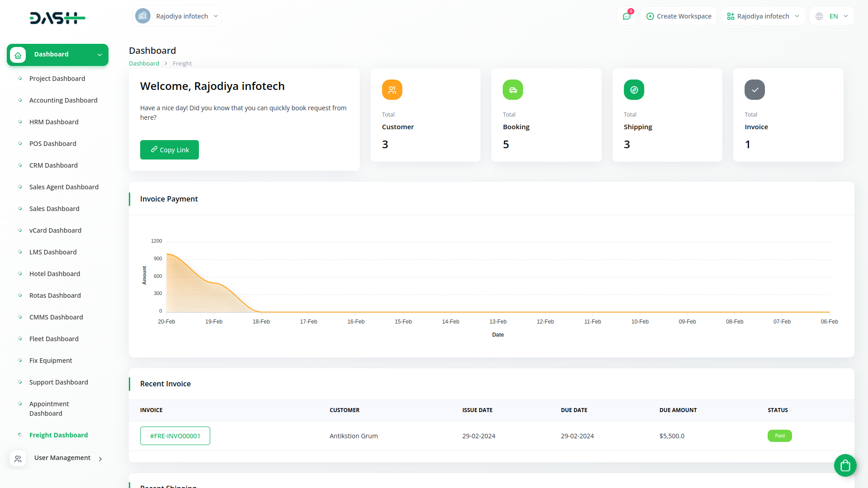Expand the User Management submenu arrow

pyautogui.click(x=100, y=459)
